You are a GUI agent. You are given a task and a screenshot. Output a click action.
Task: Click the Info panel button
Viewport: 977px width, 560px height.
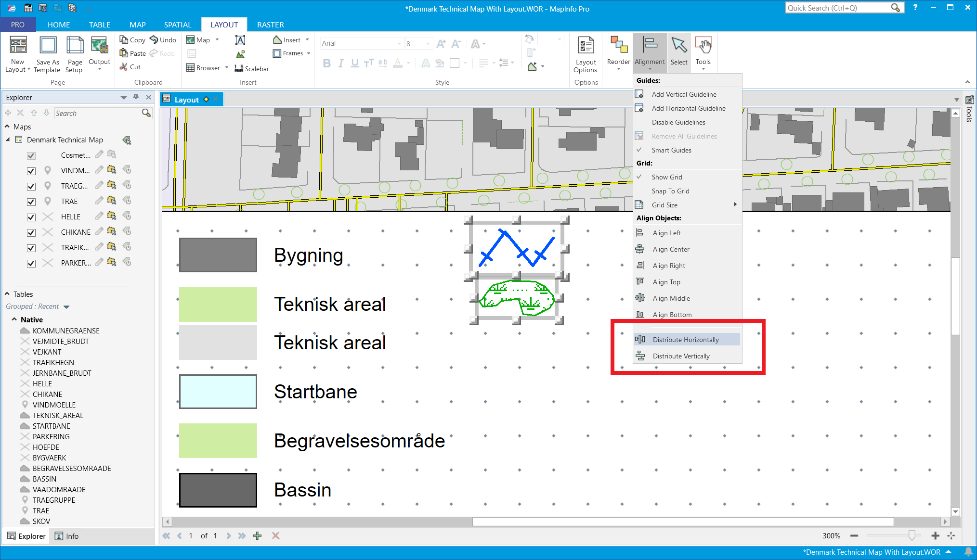(66, 536)
